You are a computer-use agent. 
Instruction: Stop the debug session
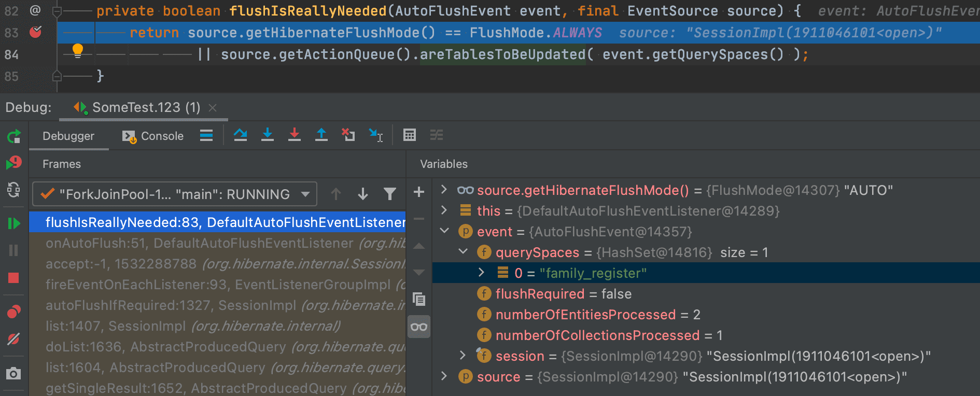click(x=14, y=278)
